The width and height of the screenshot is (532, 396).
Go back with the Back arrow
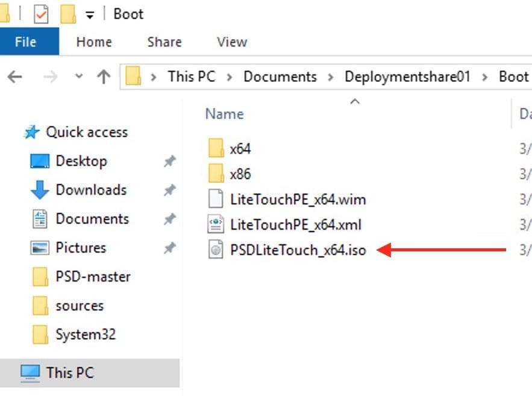tap(14, 77)
